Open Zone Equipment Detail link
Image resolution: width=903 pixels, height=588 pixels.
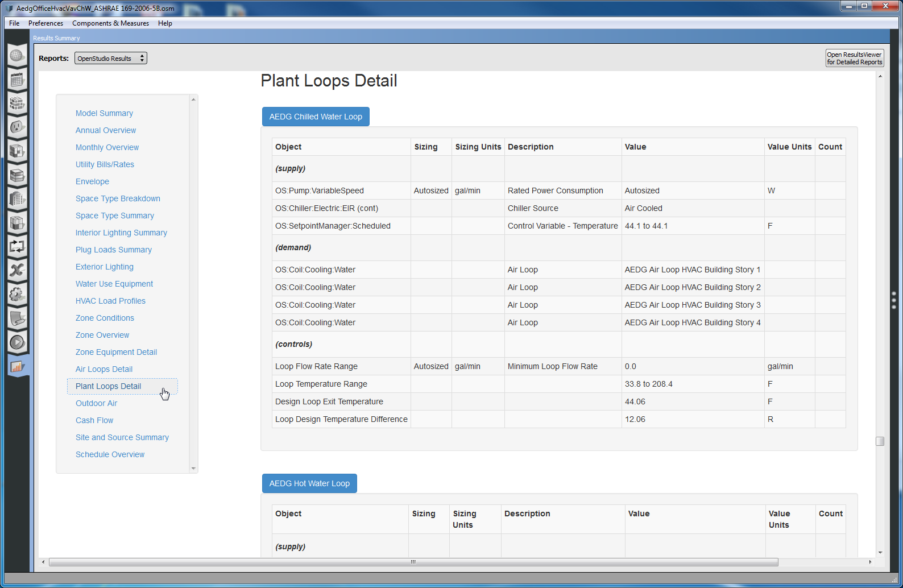click(x=116, y=352)
